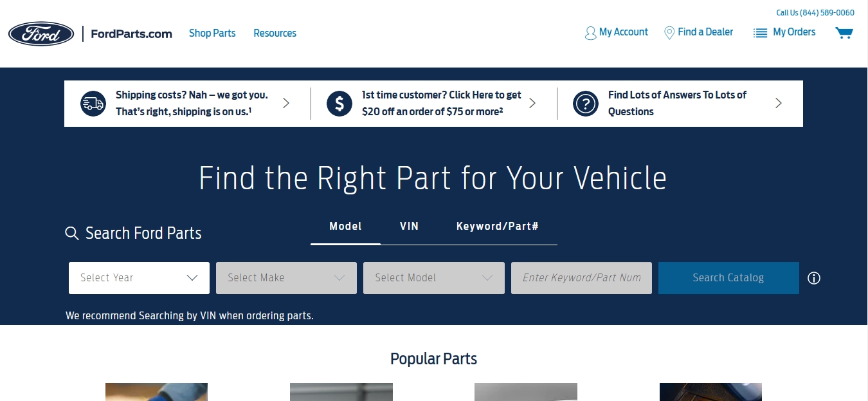Click the free shipping truck icon

(93, 104)
